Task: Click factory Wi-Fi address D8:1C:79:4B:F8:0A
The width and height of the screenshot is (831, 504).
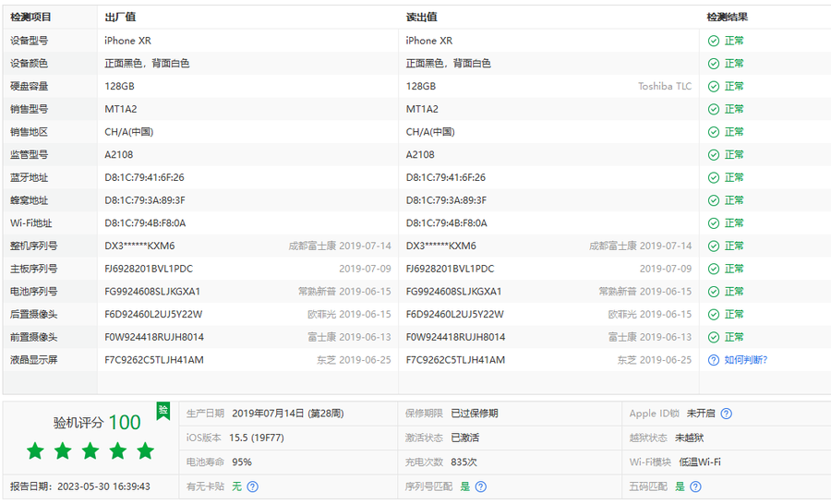Action: [145, 223]
